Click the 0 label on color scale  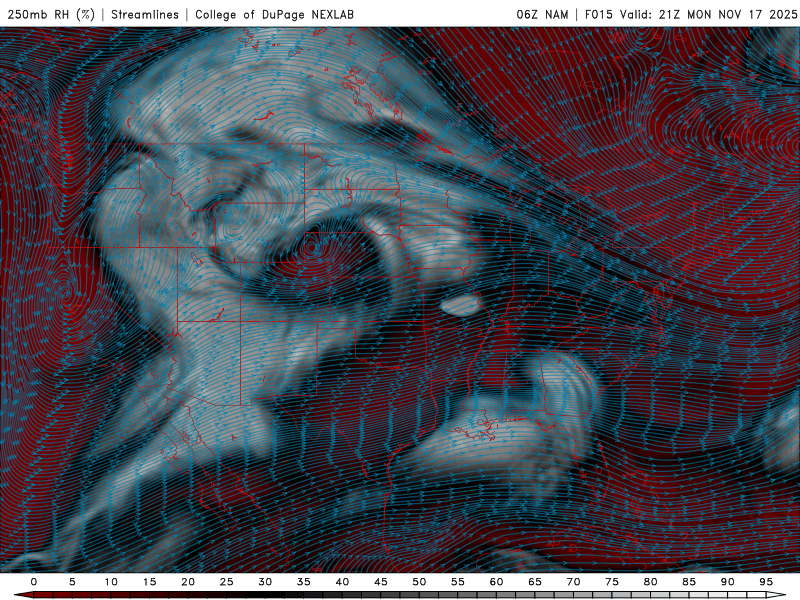34,582
